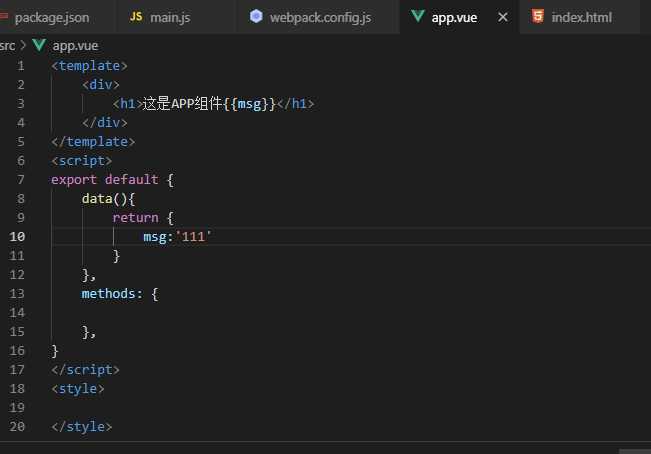The width and height of the screenshot is (651, 454).
Task: Click the closing </div> tag on line 4
Action: pyautogui.click(x=105, y=122)
